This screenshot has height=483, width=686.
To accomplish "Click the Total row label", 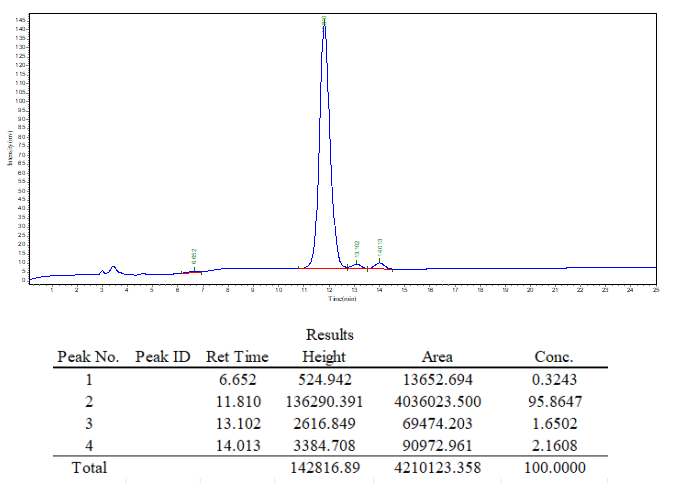I will [89, 468].
